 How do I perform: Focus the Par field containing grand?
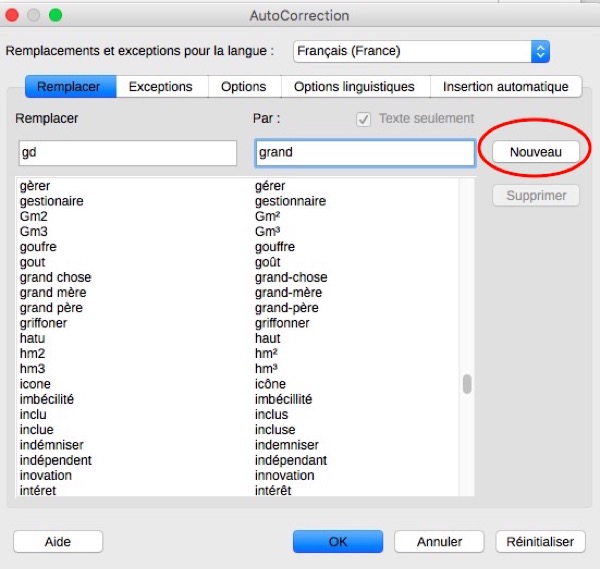pyautogui.click(x=363, y=153)
